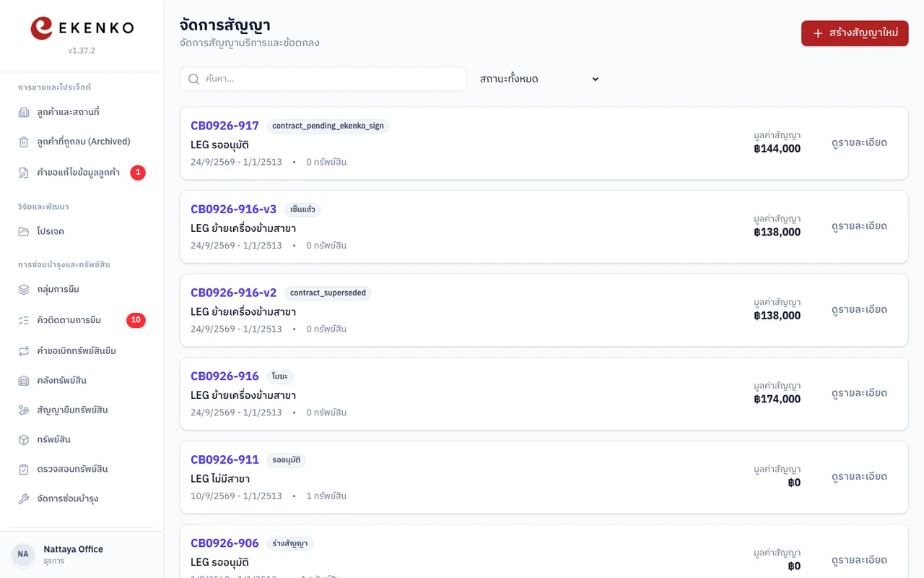Click version label v1.37.2
Screen dimensions: 924x578
coord(82,51)
